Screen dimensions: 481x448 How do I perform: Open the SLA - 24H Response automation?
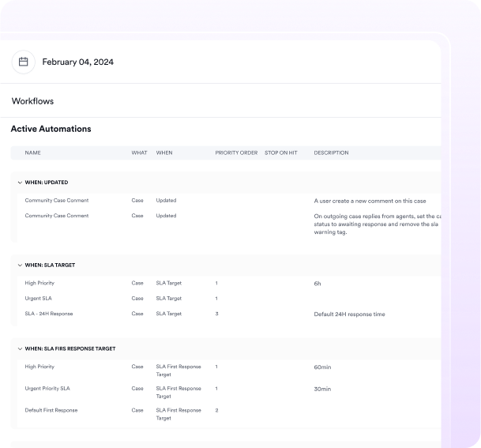pyautogui.click(x=49, y=314)
